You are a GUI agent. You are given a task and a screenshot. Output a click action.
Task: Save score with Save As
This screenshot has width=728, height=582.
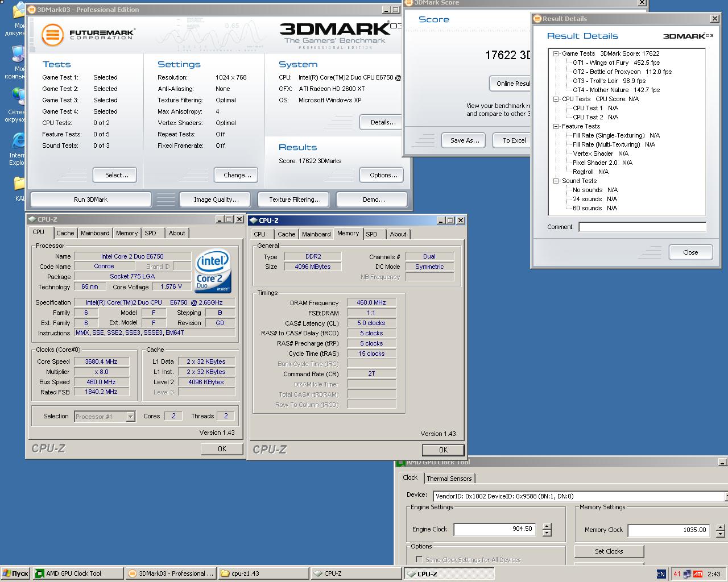coord(465,140)
